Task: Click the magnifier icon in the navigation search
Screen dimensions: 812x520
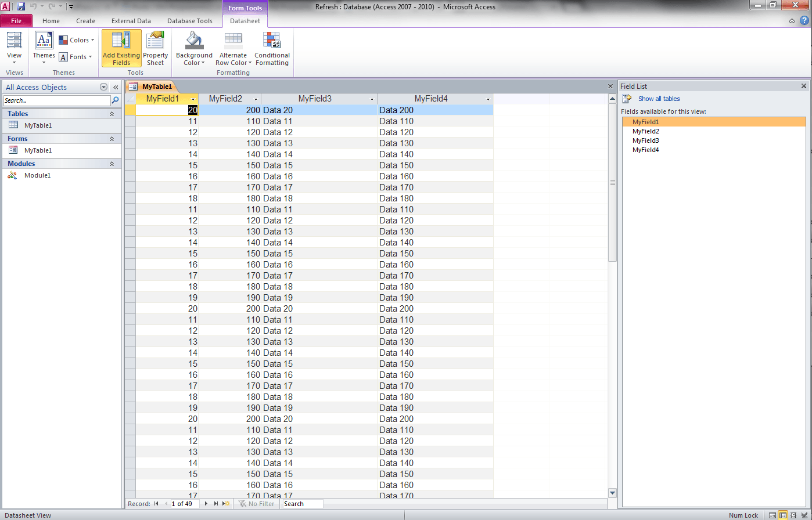Action: click(x=115, y=100)
